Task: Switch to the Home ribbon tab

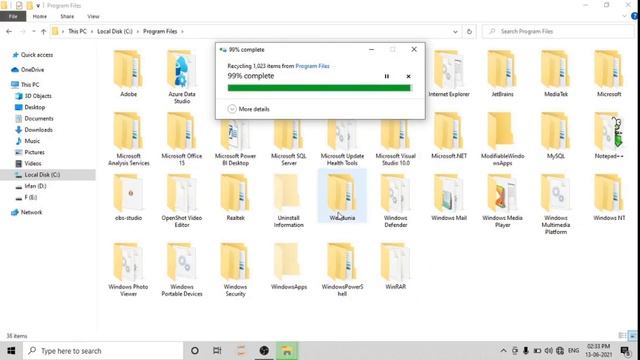Action: [40, 16]
